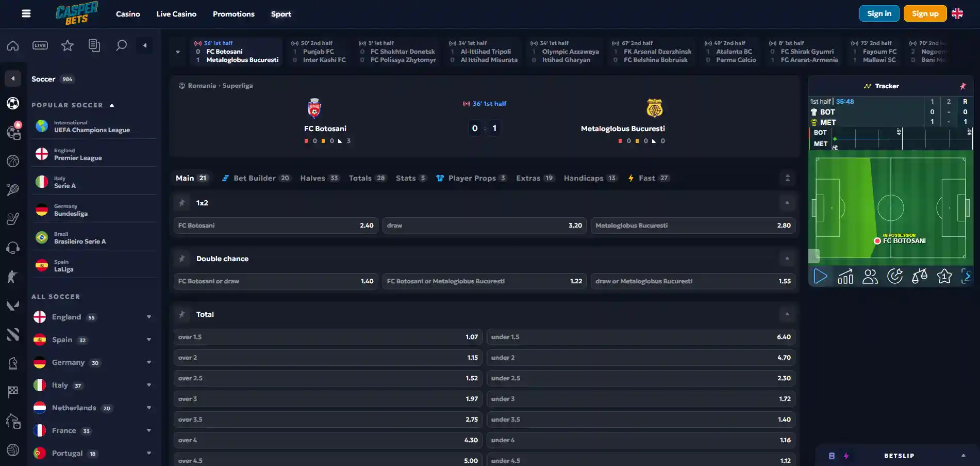Collapse the 1x2 market section
Screen dimensions: 980x466
click(x=787, y=203)
